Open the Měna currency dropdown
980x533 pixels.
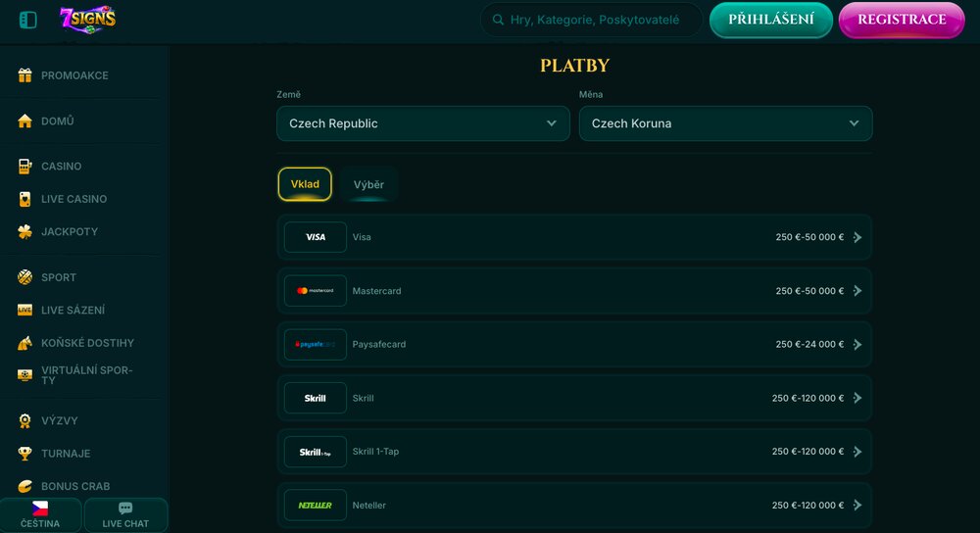(725, 123)
